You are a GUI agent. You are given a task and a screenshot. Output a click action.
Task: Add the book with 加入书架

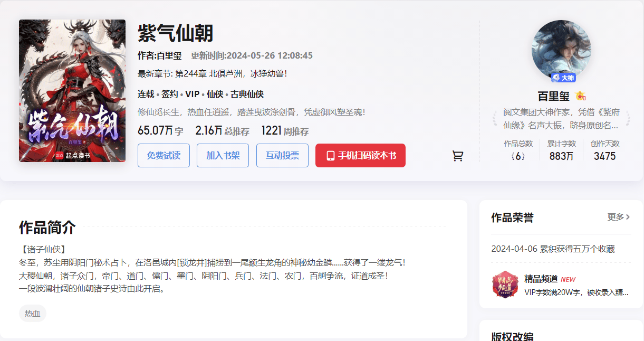(223, 155)
